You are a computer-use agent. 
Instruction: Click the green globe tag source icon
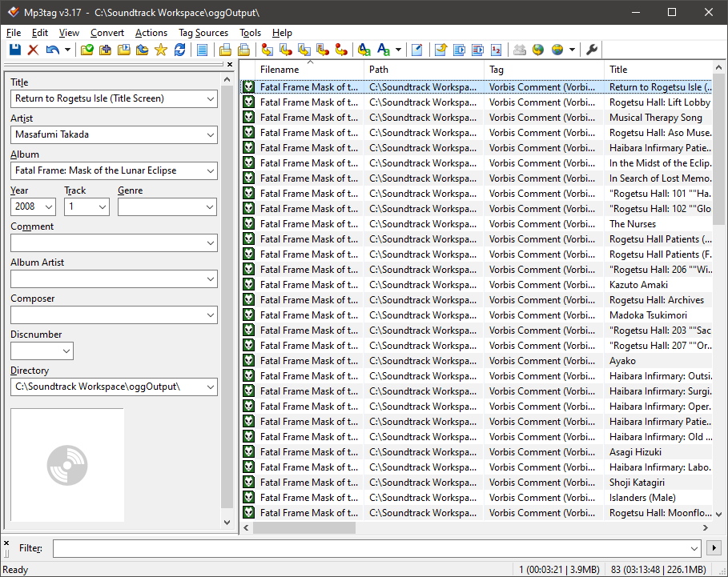point(538,50)
